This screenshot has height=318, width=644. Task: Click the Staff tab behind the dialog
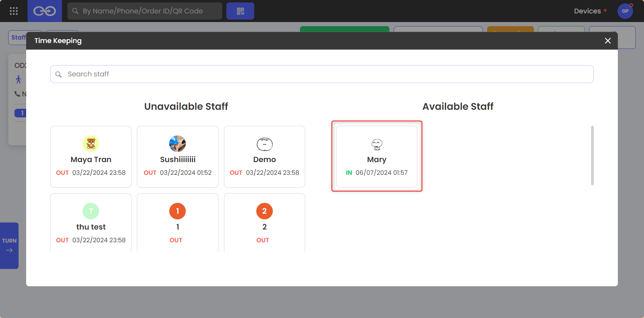coord(18,38)
